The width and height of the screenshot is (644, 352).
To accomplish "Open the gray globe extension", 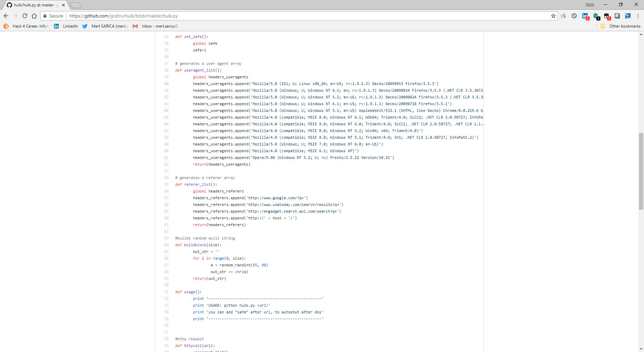I will tap(563, 16).
